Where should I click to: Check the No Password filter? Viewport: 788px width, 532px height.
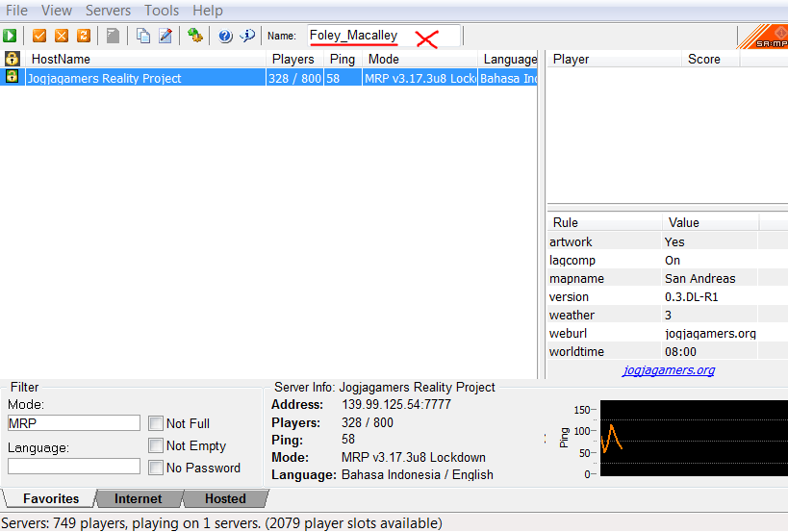156,468
